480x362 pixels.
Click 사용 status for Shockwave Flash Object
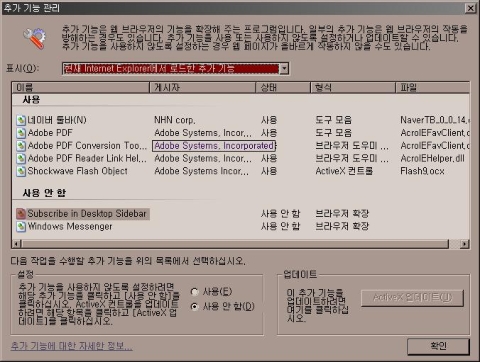click(x=269, y=171)
